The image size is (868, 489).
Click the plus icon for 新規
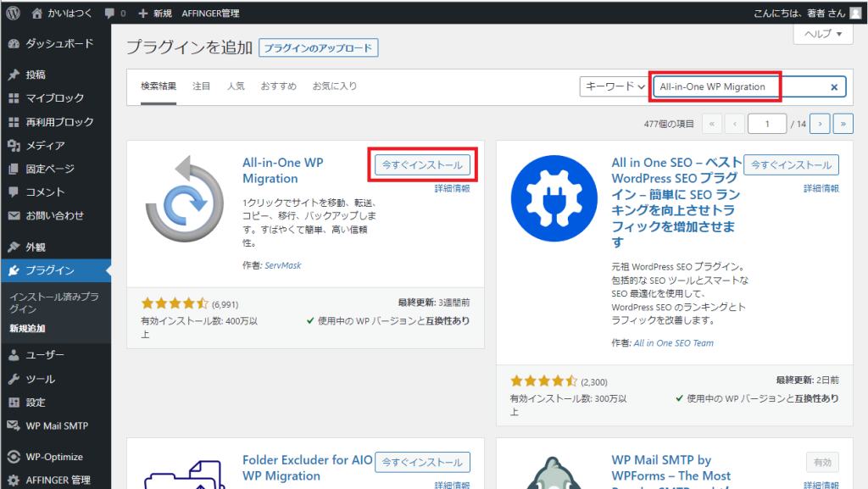point(142,14)
